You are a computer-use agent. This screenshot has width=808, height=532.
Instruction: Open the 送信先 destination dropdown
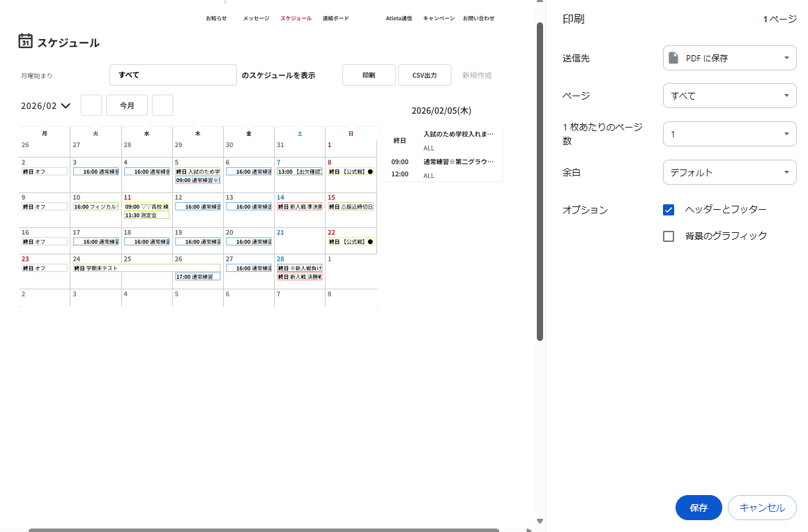coord(729,58)
